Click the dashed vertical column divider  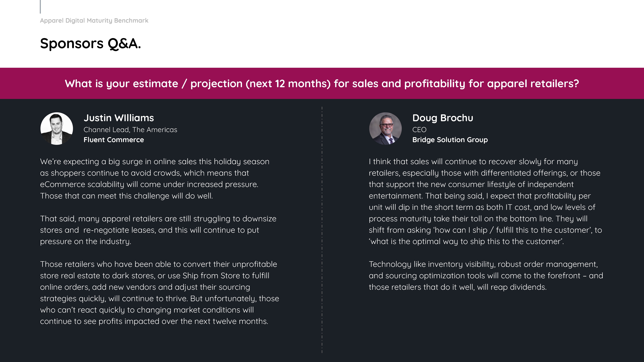(x=322, y=230)
